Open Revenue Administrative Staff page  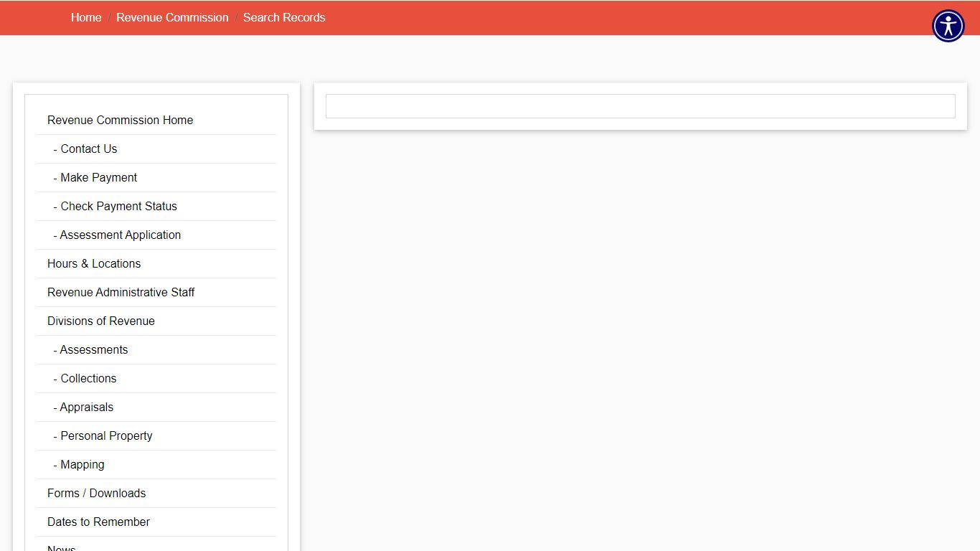click(x=156, y=293)
